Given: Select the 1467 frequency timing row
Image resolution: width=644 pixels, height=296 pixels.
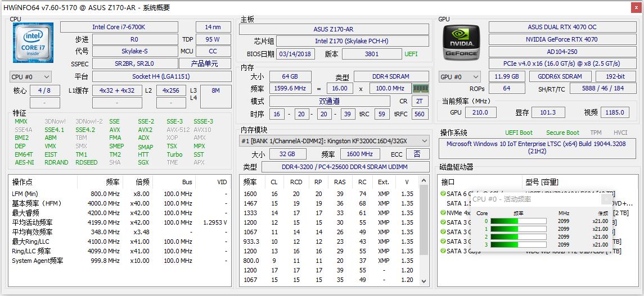Looking at the screenshot, I should [330, 203].
